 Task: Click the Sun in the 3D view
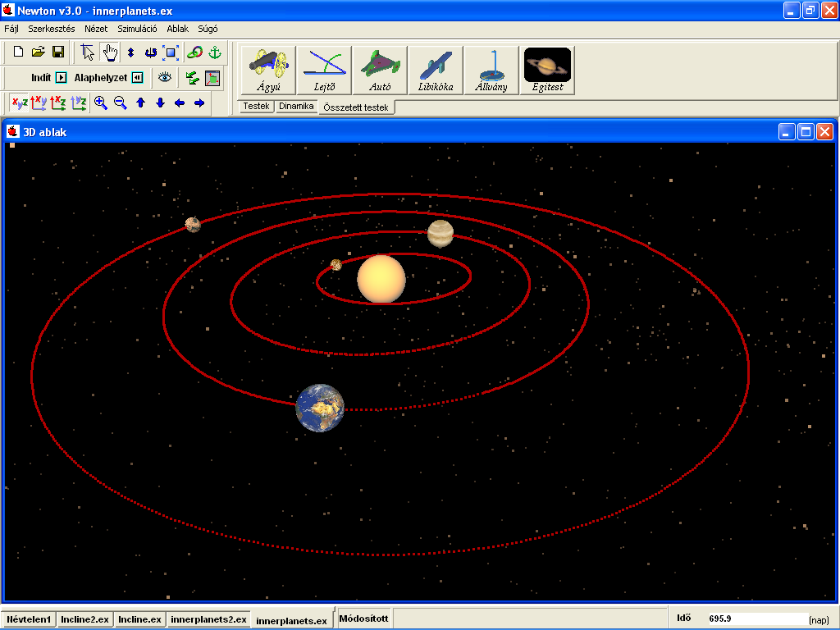(x=381, y=279)
